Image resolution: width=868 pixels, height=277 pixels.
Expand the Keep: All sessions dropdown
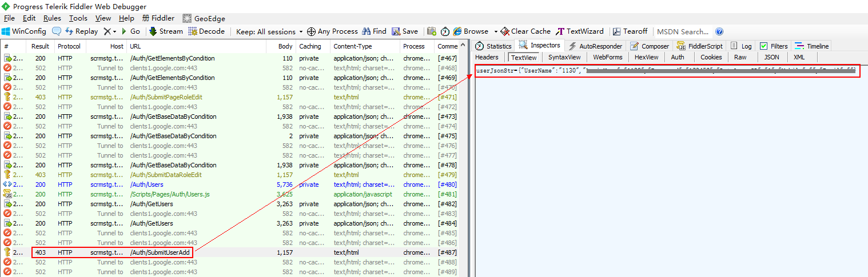coord(270,31)
